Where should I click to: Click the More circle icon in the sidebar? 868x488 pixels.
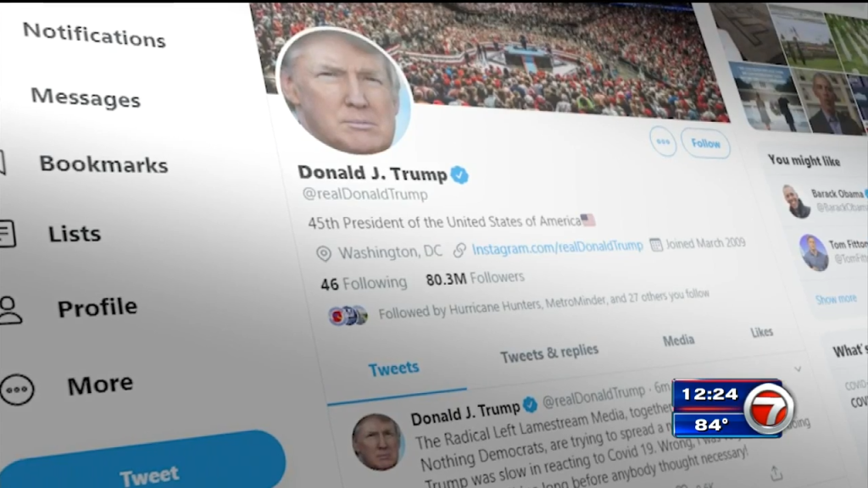[x=17, y=390]
